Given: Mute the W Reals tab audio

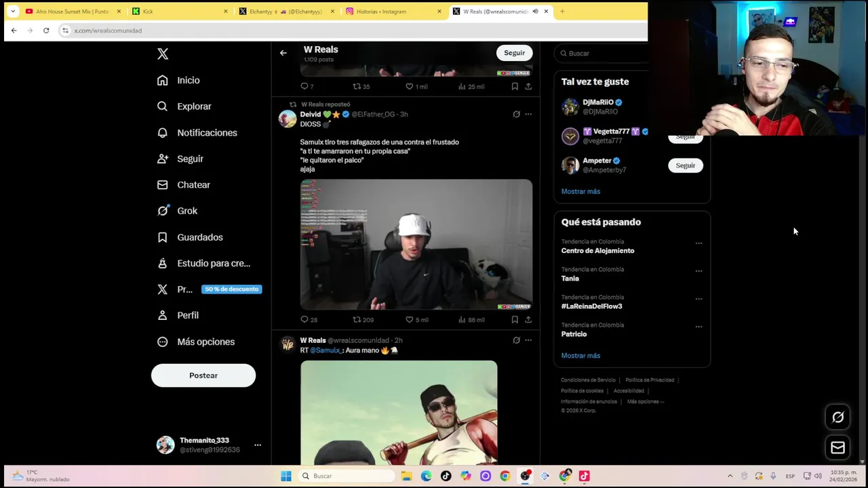Looking at the screenshot, I should [535, 12].
